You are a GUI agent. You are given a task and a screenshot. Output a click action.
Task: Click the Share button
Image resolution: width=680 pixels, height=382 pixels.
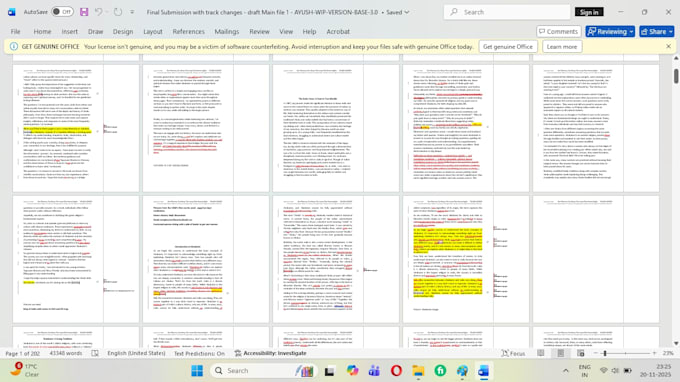point(657,32)
